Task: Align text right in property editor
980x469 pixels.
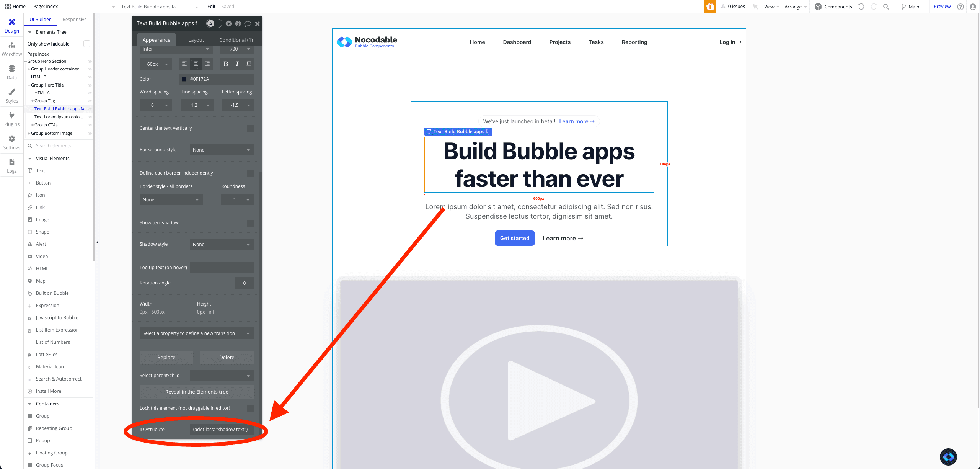Action: 207,64
